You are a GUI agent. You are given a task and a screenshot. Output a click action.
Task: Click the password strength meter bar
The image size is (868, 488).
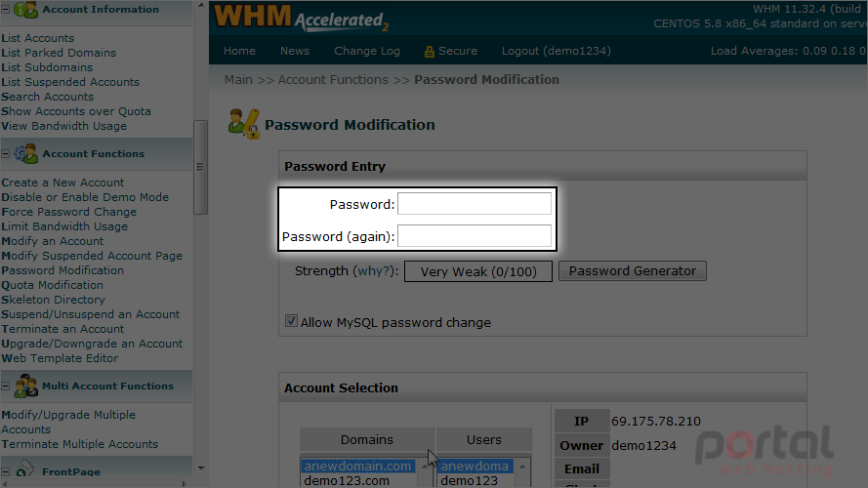(x=478, y=271)
